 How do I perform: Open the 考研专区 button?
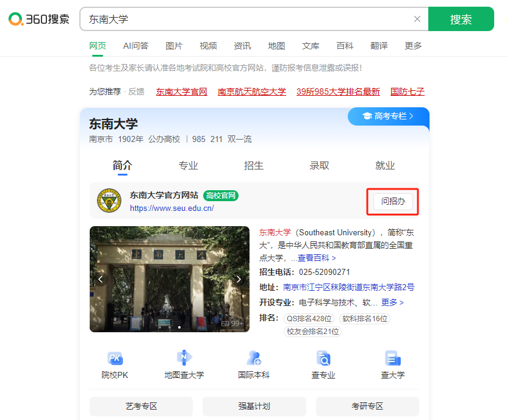367,406
